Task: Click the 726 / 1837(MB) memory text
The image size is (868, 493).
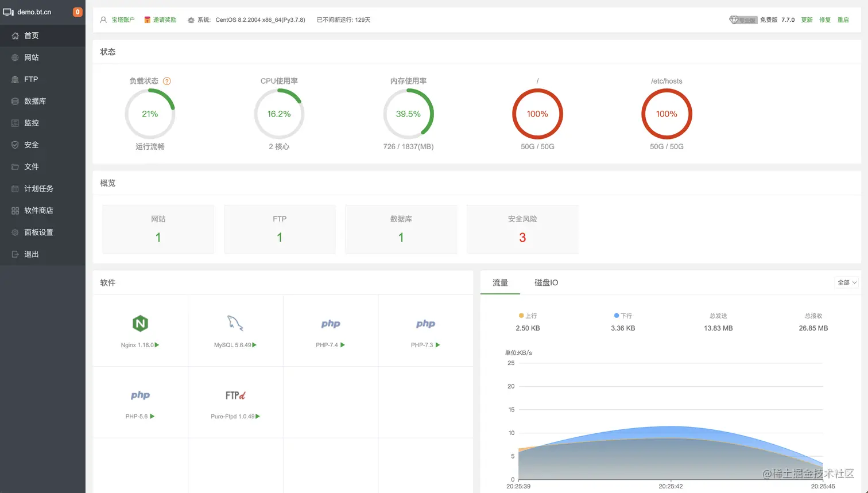Action: tap(408, 146)
